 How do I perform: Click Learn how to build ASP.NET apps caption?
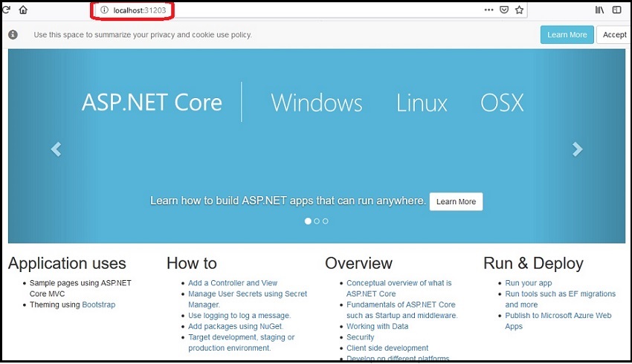pos(288,201)
